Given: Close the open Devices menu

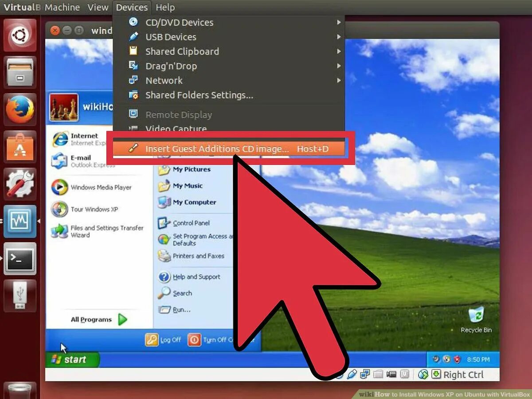Looking at the screenshot, I should pos(132,7).
